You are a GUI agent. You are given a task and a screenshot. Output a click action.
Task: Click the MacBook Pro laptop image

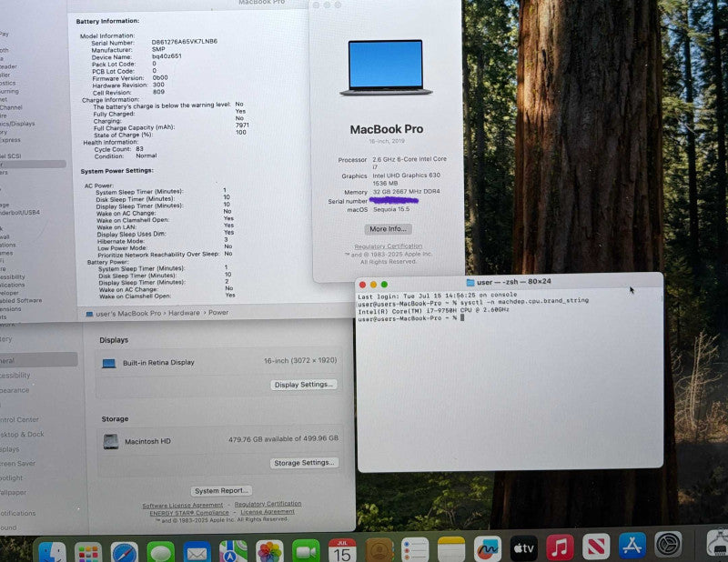point(386,68)
